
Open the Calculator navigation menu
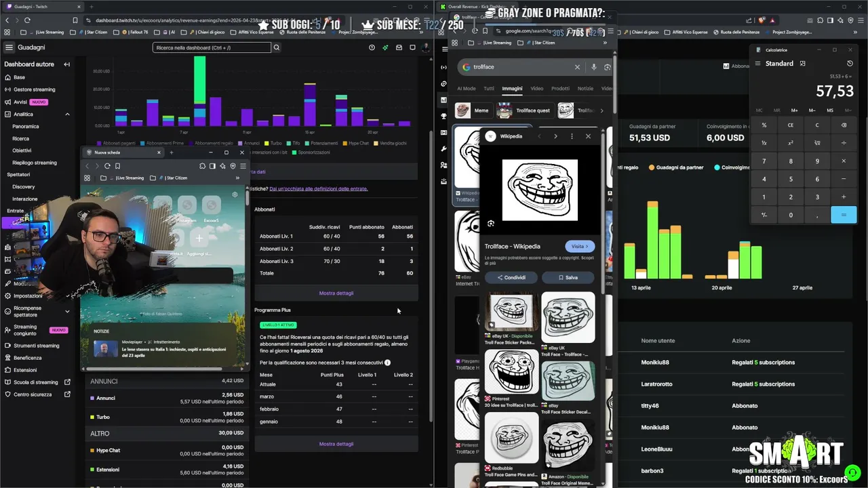coord(758,64)
